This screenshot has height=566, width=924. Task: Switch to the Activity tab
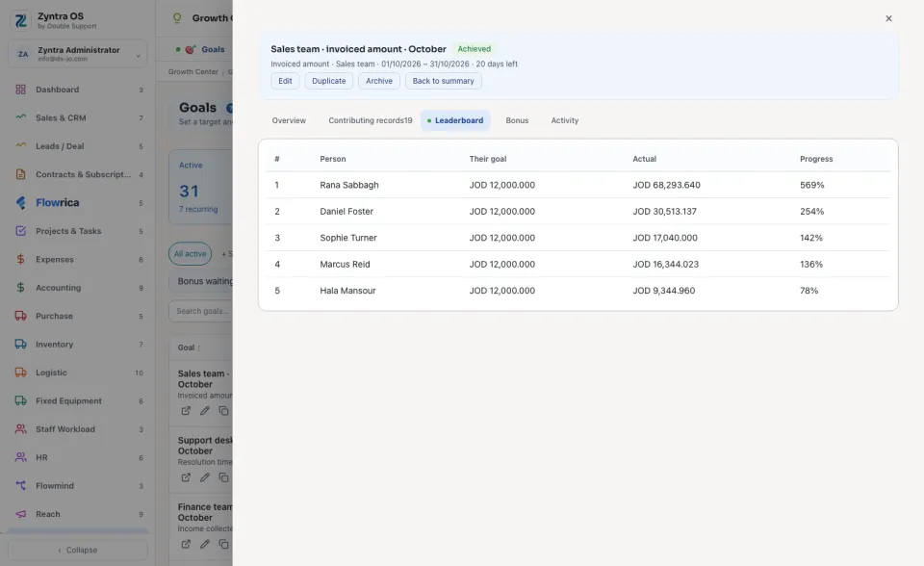pos(565,120)
